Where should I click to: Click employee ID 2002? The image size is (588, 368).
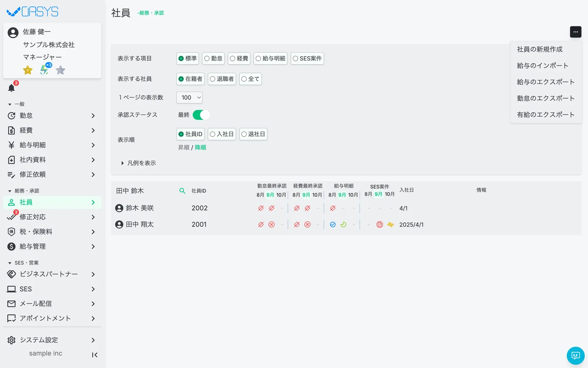[x=199, y=208]
